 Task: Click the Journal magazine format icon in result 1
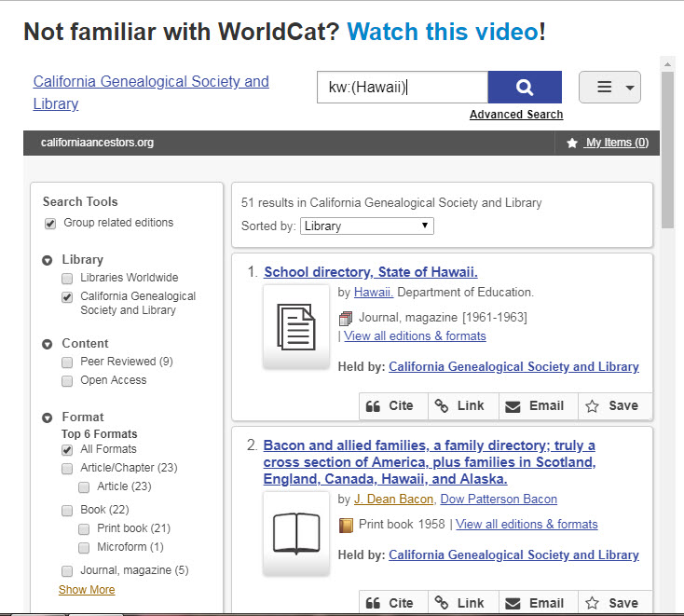(x=346, y=318)
